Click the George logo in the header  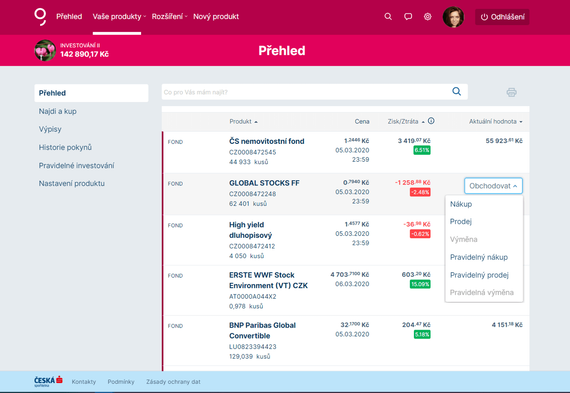(40, 17)
